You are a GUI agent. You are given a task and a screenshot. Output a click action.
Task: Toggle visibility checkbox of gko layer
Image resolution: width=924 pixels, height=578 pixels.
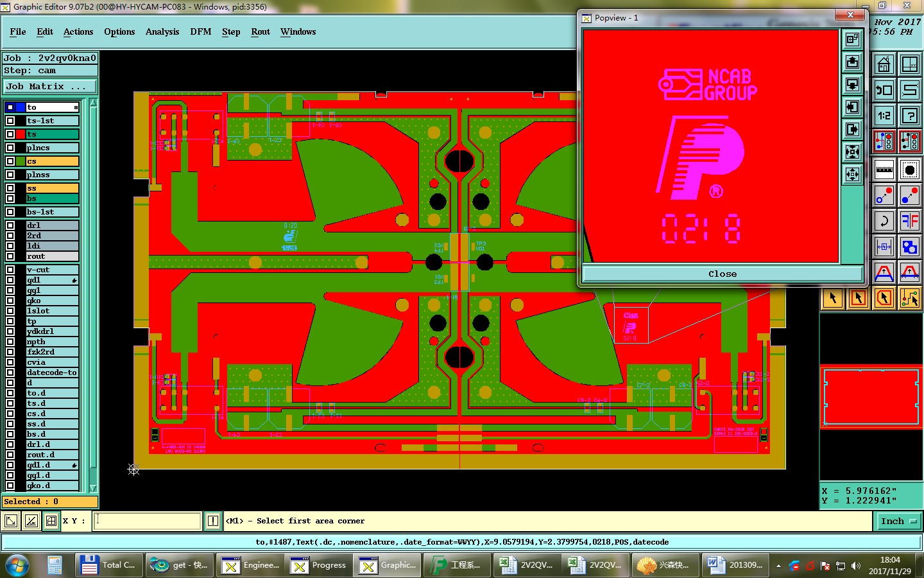[10, 301]
